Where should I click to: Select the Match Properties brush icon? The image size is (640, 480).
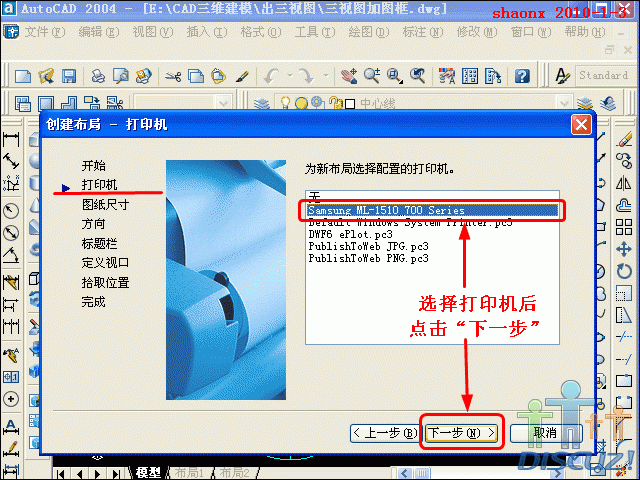[x=242, y=76]
